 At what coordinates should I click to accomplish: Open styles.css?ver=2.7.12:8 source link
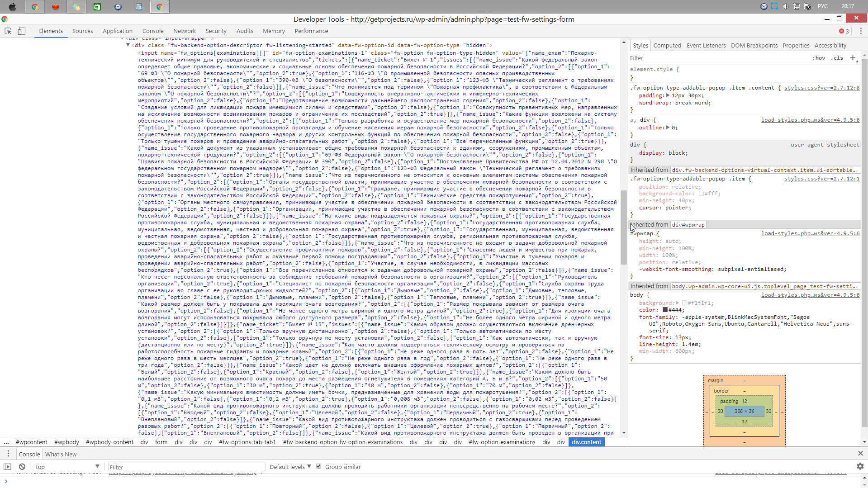tap(822, 88)
